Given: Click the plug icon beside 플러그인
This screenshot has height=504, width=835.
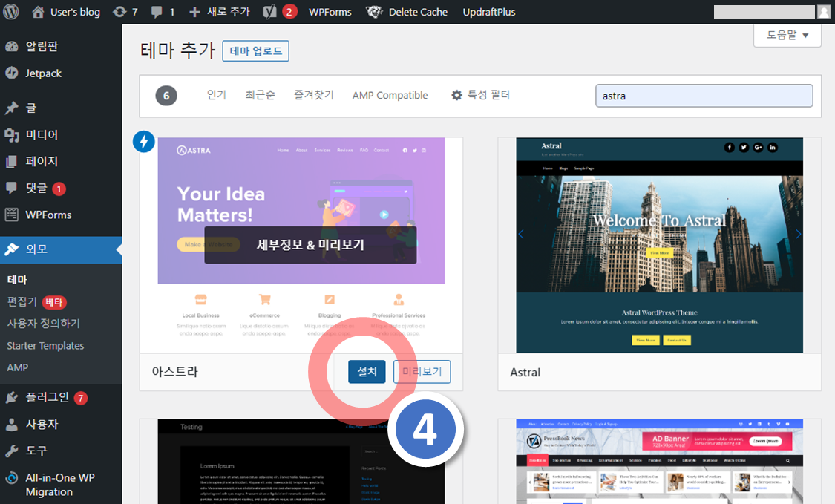Looking at the screenshot, I should coord(12,397).
